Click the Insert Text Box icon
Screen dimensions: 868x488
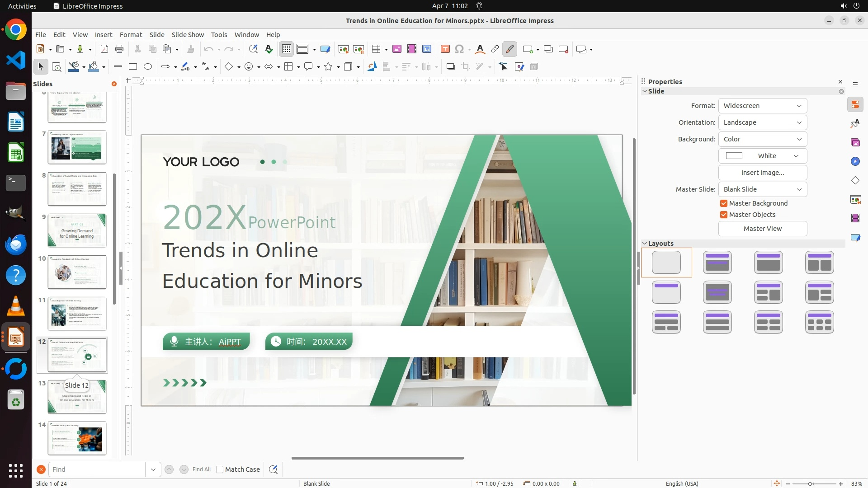click(445, 49)
